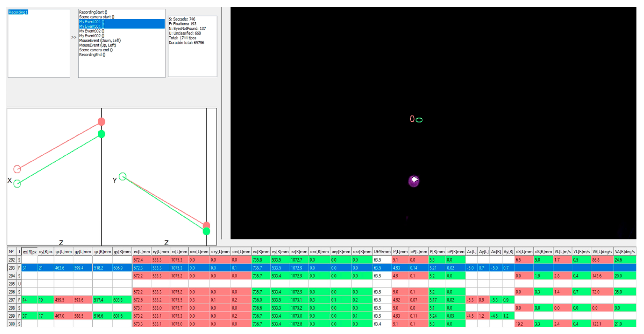The width and height of the screenshot is (644, 334).
Task: Select Recording1 in the recordings list
Action: (18, 12)
